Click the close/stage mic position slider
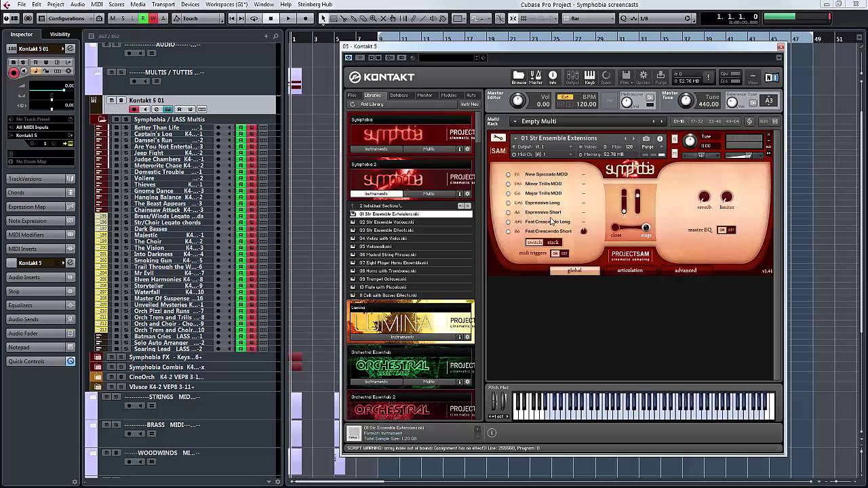868x488 pixels. click(631, 228)
